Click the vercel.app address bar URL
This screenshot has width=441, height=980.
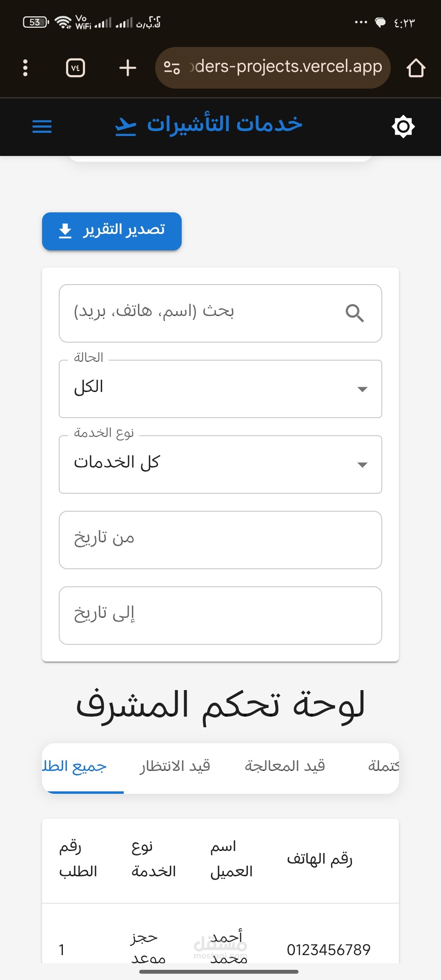tap(286, 67)
